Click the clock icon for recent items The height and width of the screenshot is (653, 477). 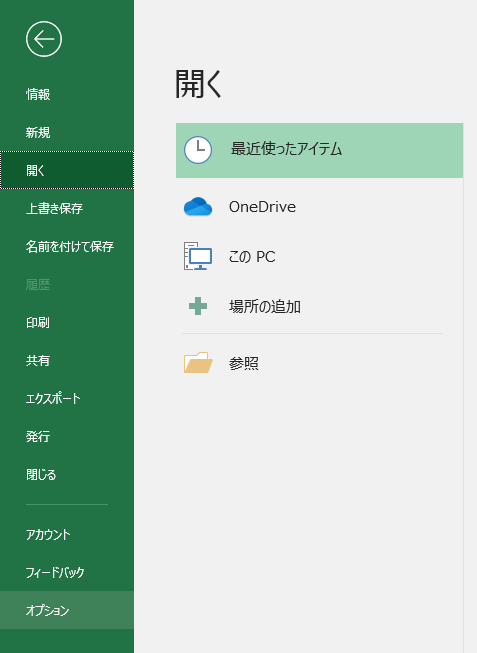coord(198,150)
